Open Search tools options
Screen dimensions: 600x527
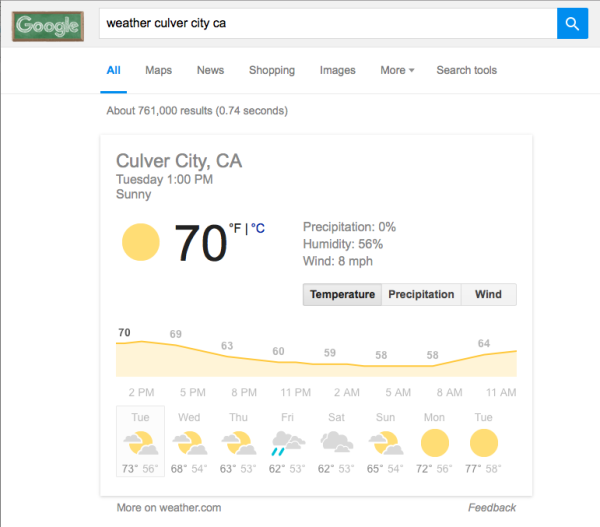coord(466,70)
